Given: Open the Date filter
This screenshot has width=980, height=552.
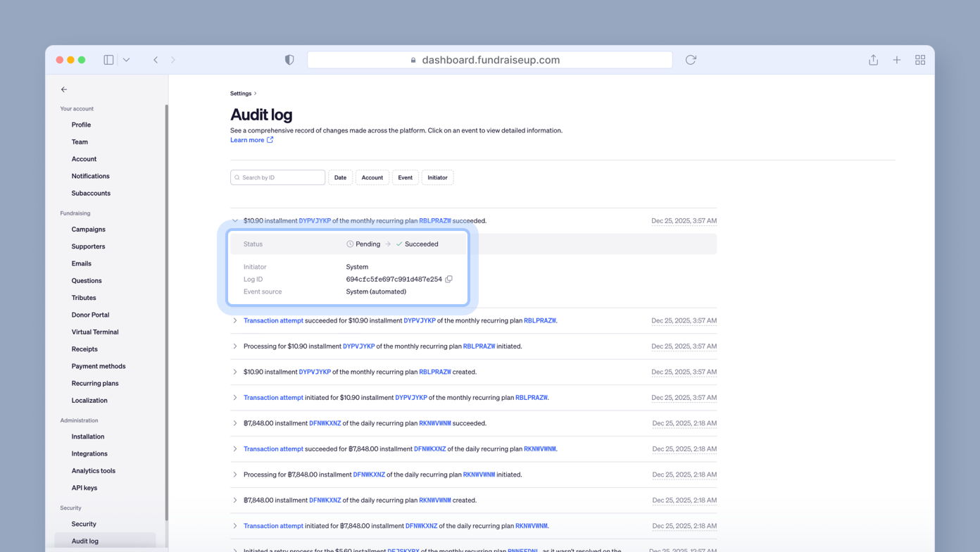Looking at the screenshot, I should coord(340,177).
